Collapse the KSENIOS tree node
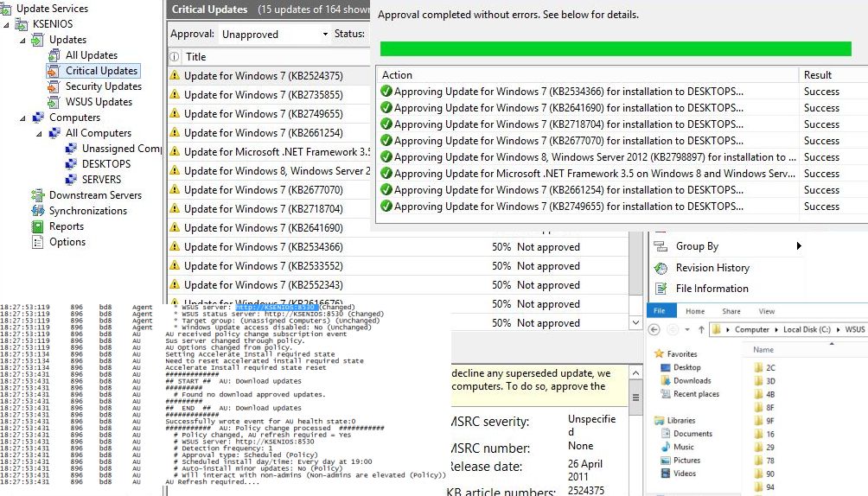Viewport: 868px width, 496px height. click(6, 25)
